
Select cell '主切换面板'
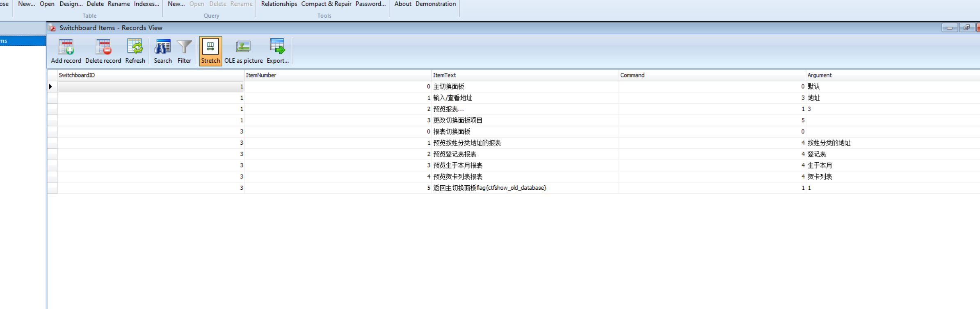[x=525, y=86]
